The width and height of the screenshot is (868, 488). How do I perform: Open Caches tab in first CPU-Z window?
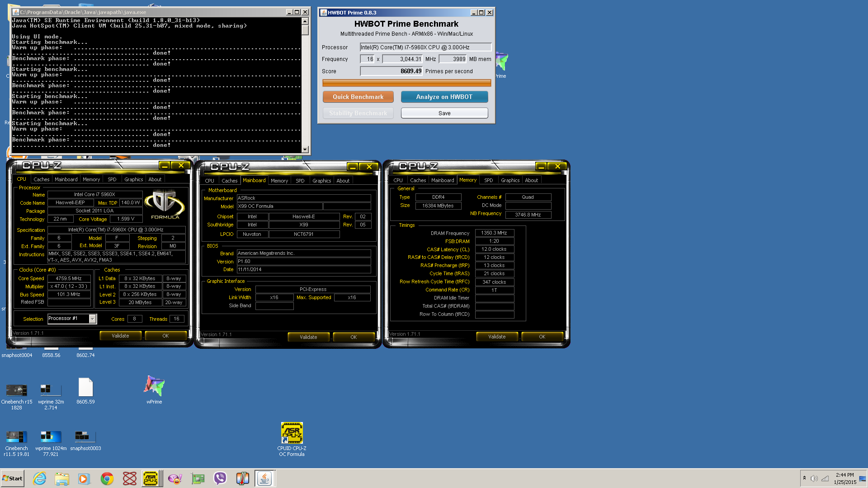[x=42, y=179]
